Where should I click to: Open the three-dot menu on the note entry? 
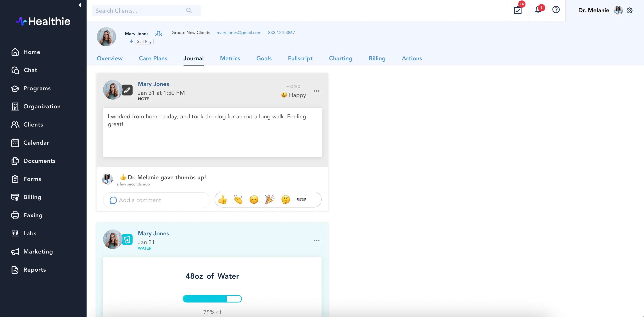pos(317,91)
